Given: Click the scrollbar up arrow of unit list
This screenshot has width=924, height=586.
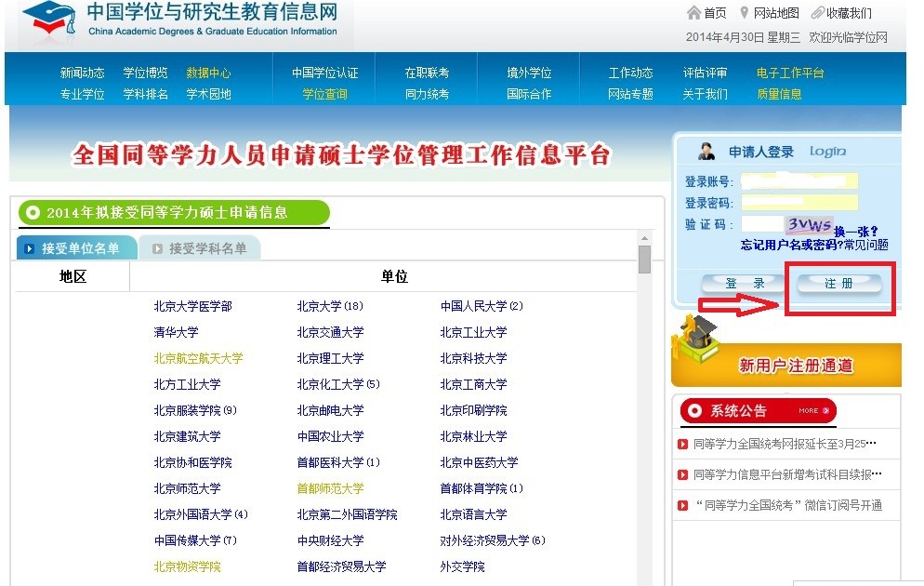Looking at the screenshot, I should point(645,238).
